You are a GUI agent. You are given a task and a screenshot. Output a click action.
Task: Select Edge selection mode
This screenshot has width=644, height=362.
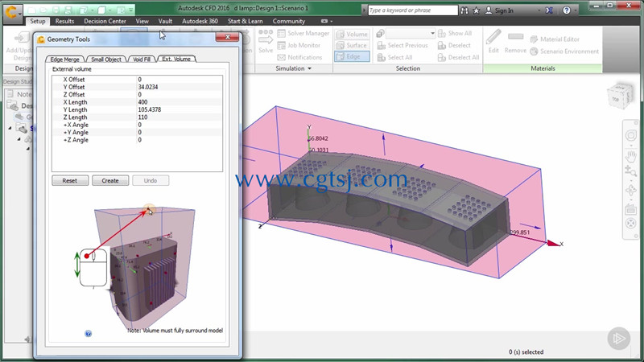click(x=352, y=56)
